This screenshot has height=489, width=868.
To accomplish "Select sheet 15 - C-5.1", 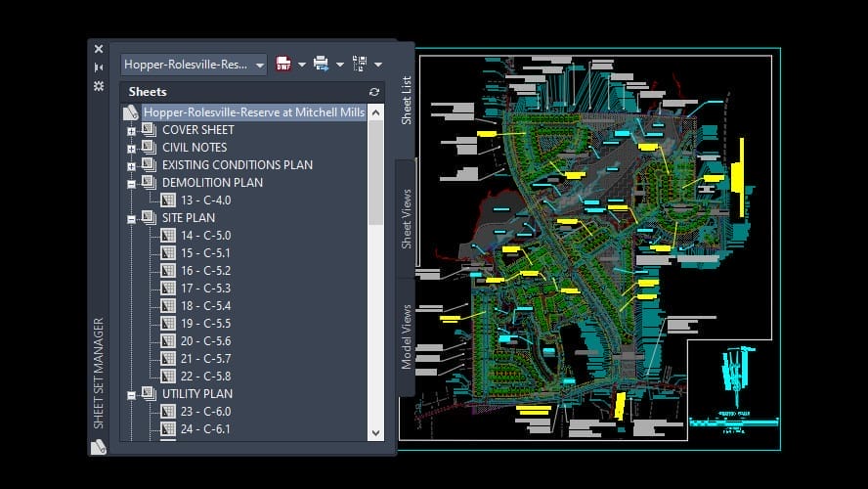I will pyautogui.click(x=206, y=253).
